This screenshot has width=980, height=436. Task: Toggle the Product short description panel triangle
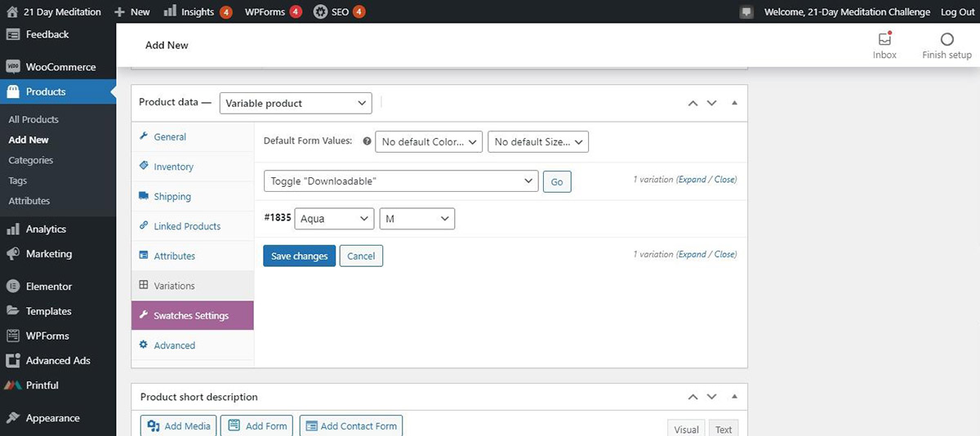click(x=734, y=397)
